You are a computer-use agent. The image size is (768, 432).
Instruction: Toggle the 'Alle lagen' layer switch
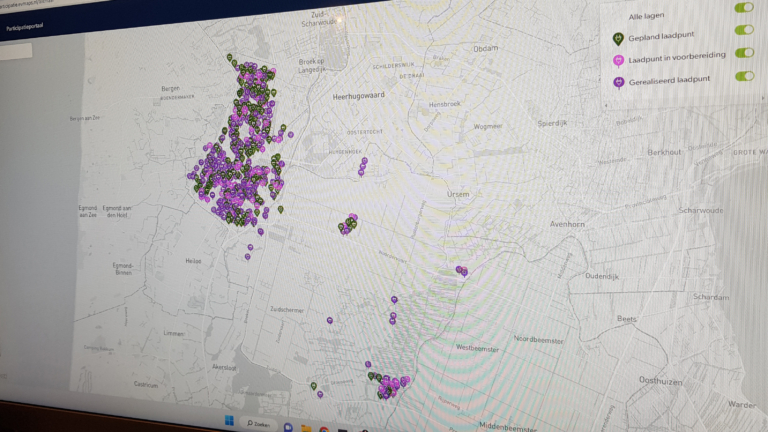[743, 8]
